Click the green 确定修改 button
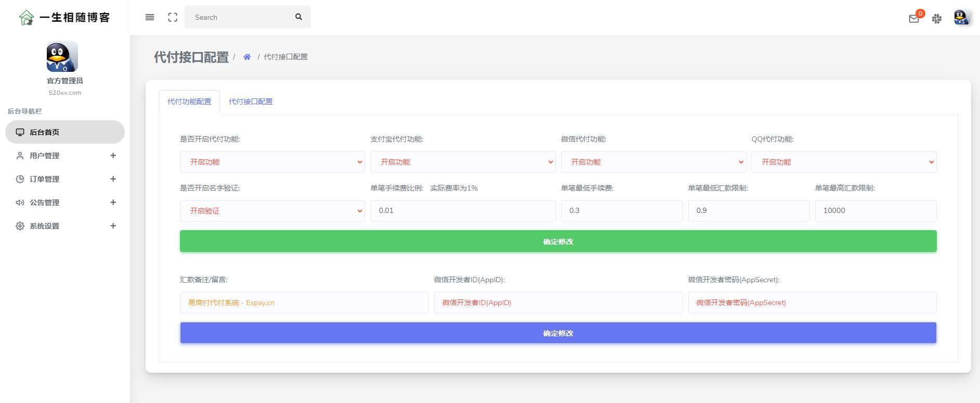This screenshot has width=980, height=403. (558, 241)
